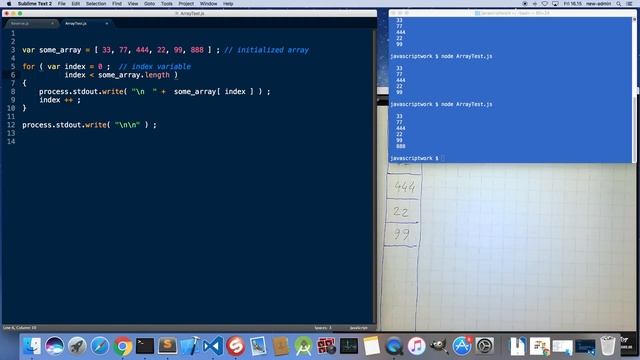This screenshot has height=360, width=640.
Task: Open Google Chrome from the Dock
Action: [x=122, y=346]
